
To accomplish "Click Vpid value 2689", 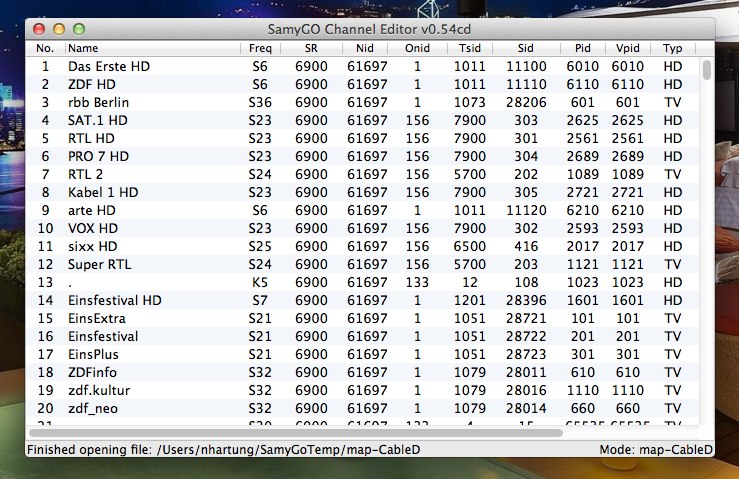I will (628, 156).
